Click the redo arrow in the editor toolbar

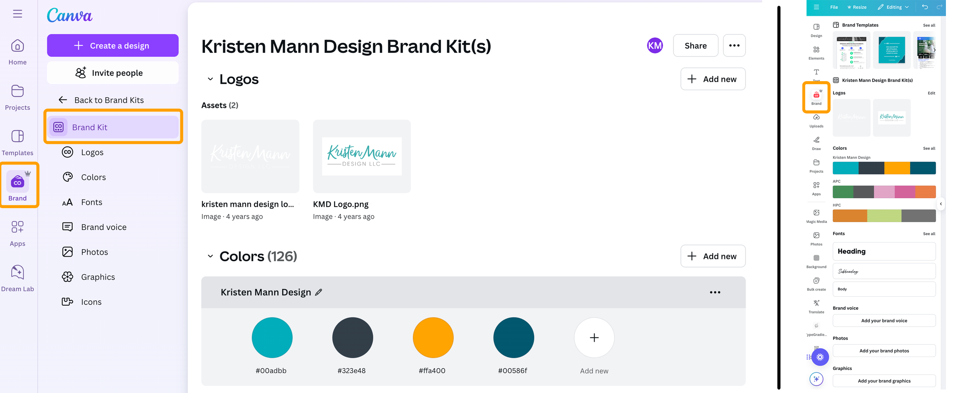tap(939, 7)
